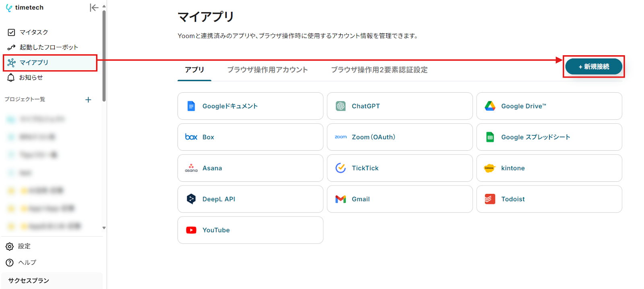Click the Zoom logo icon

[x=341, y=137]
